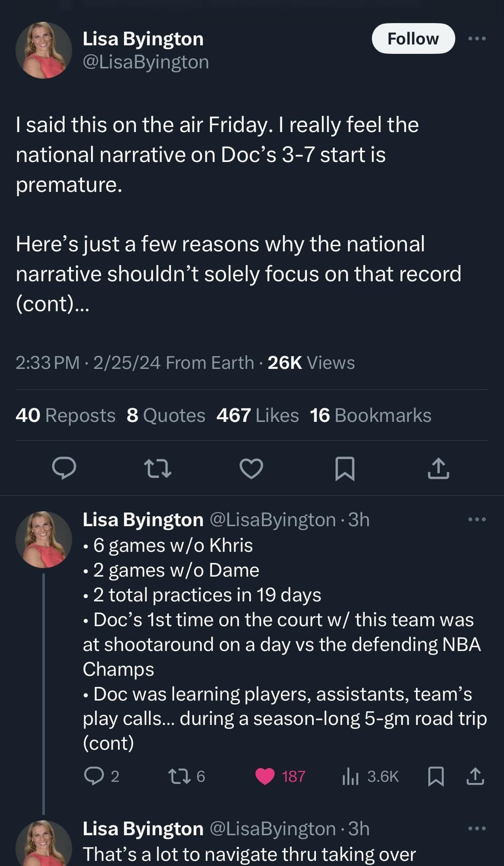The image size is (504, 866).
Task: Bookmark the main tweet
Action: (x=345, y=468)
